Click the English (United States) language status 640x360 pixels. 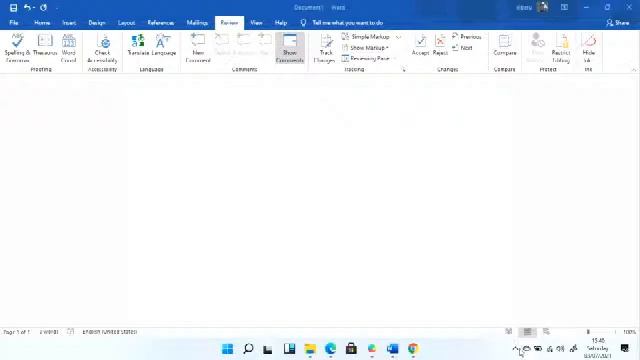pos(110,332)
